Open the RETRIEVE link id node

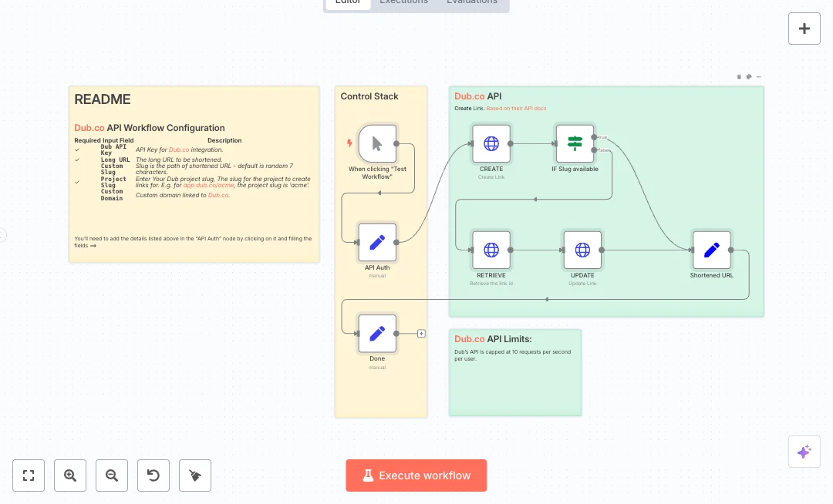pos(491,250)
